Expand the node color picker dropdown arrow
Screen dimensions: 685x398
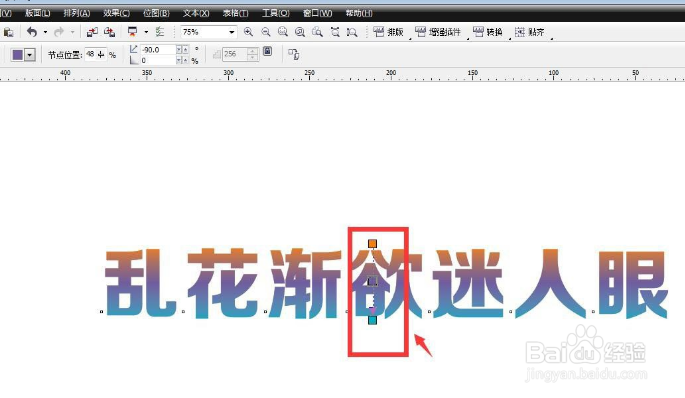tap(30, 55)
